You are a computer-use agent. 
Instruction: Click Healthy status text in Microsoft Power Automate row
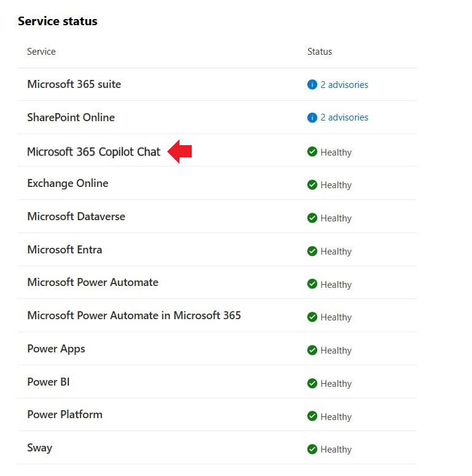[x=336, y=285]
